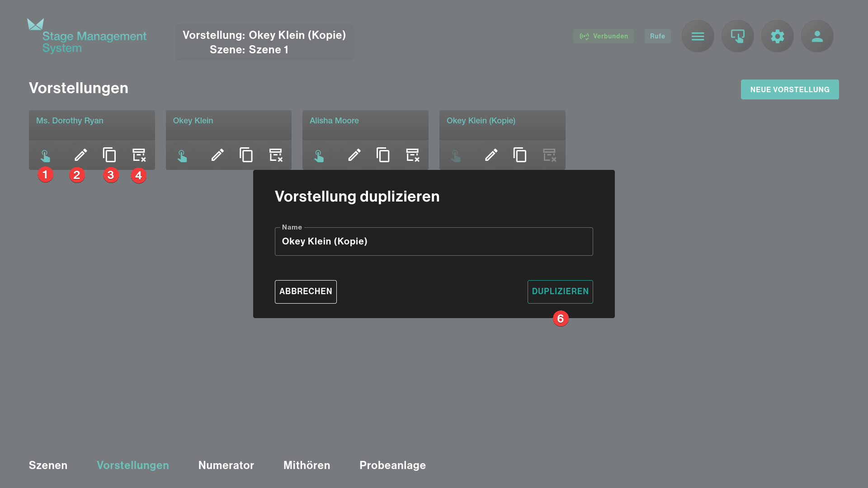Screen dimensions: 868x488
Task: Edit the Okey Klein (Kopie) performance
Action: [491, 155]
